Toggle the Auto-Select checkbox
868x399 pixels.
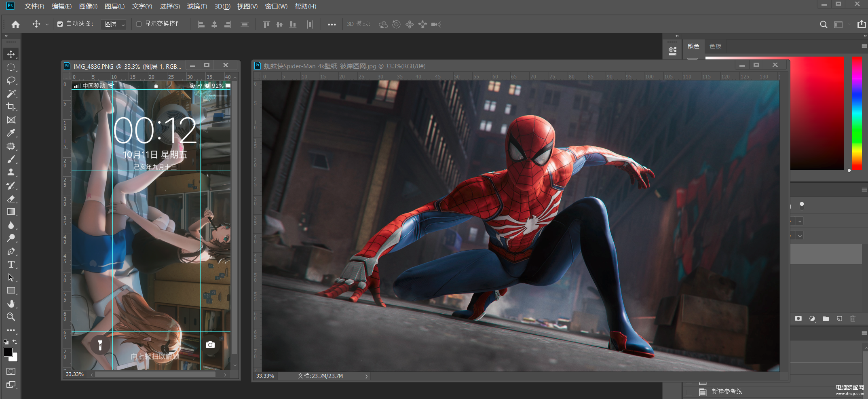tap(60, 24)
